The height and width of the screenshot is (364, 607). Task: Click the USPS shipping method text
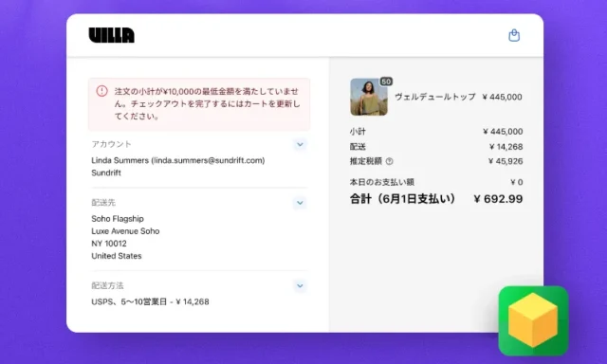click(150, 301)
